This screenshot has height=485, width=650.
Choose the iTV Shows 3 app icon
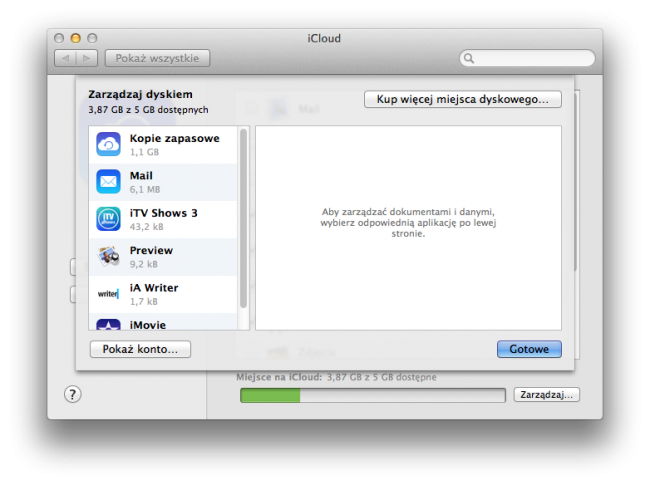109,219
